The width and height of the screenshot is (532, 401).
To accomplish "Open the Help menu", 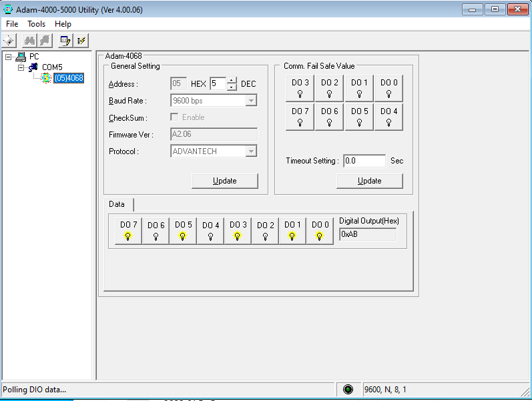I will pos(63,24).
